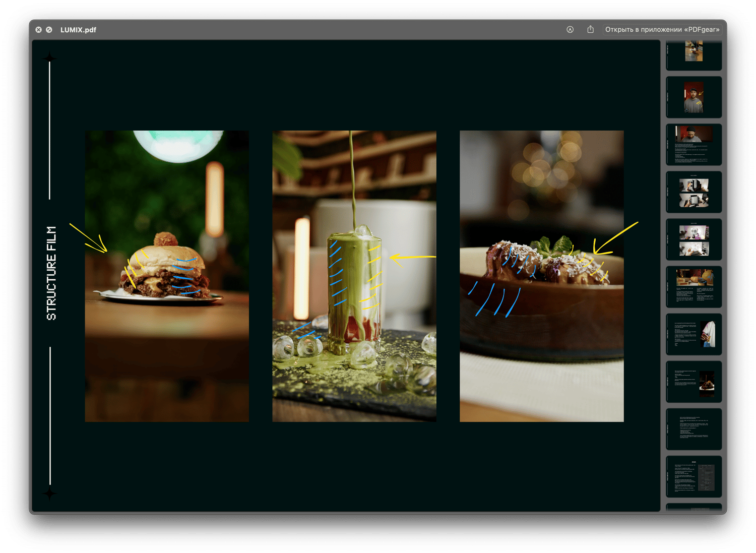Viewport: 756px width, 553px height.
Task: Open the thumbnail showing a person in a white shirt
Action: 694,334
